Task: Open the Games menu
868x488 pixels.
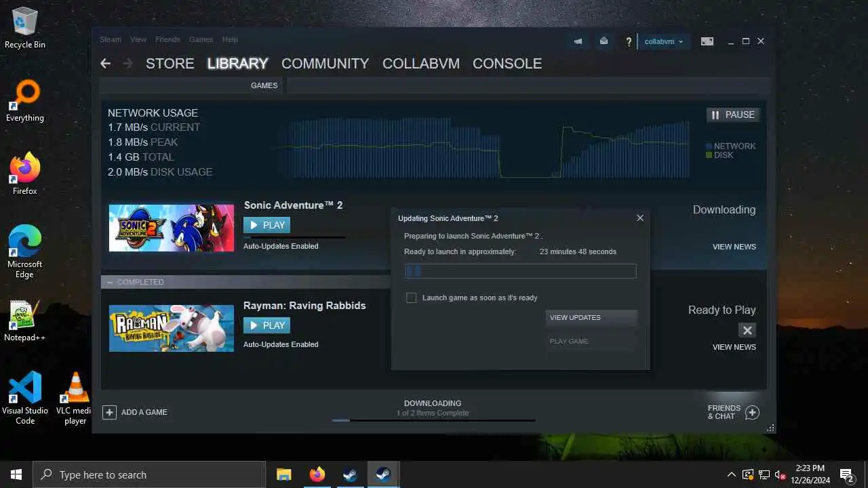Action: pos(201,39)
